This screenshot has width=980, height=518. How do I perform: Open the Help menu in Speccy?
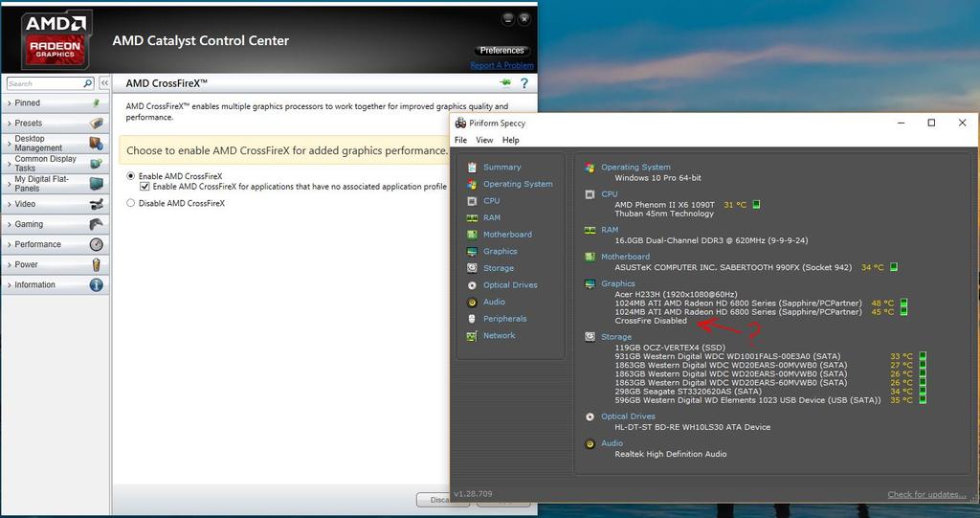click(511, 140)
